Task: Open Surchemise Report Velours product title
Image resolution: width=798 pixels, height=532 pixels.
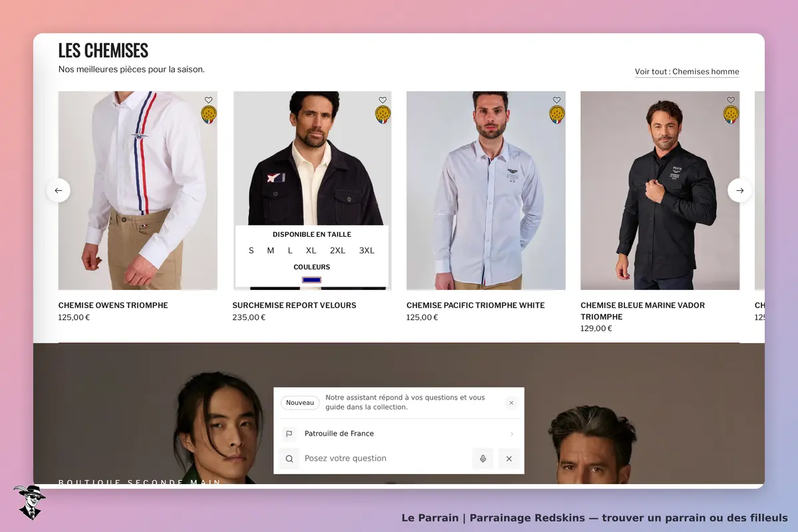Action: (x=294, y=305)
